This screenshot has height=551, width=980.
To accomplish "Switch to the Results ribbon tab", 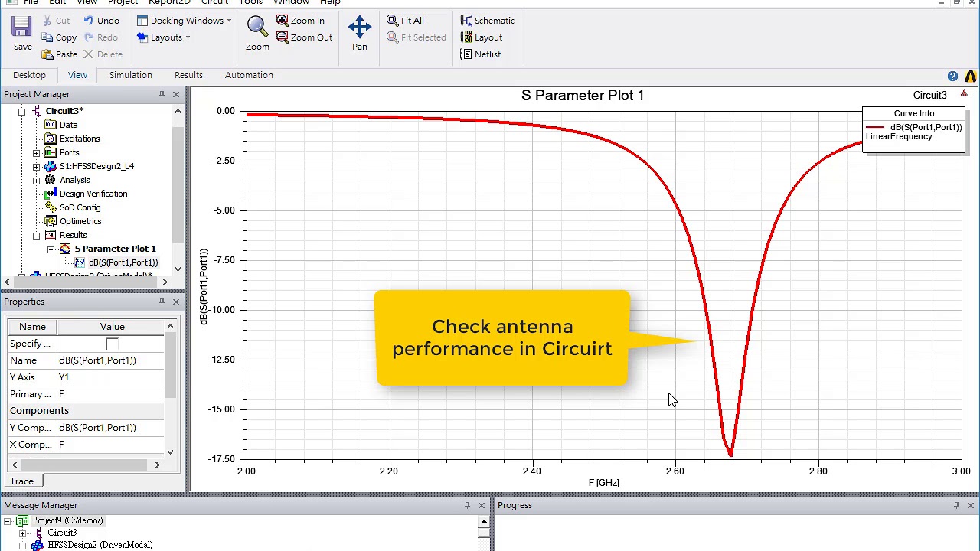I will click(188, 75).
